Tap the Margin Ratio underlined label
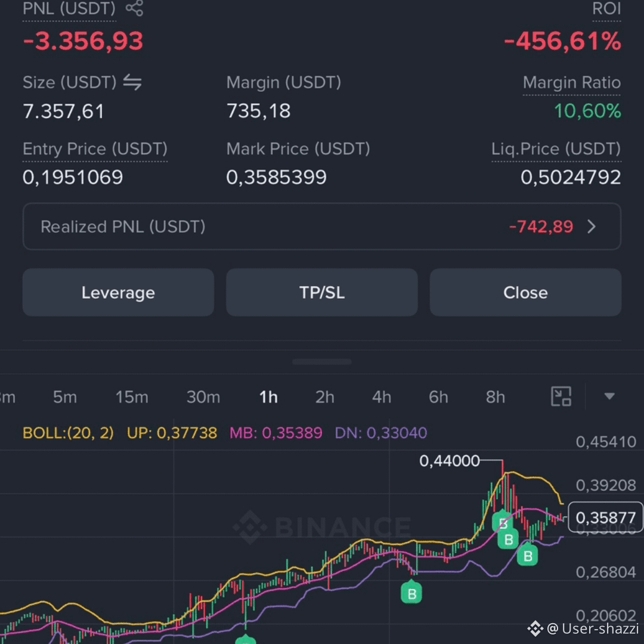Screen dimensions: 644x644 tap(572, 82)
